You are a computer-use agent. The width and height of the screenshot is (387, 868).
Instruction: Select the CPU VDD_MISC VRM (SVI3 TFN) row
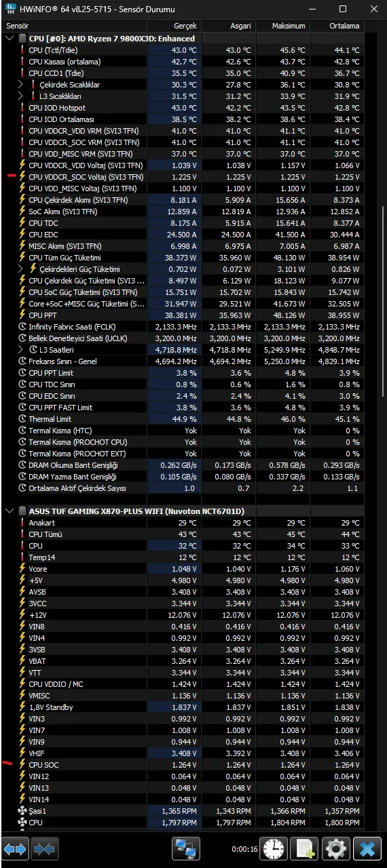coord(183,154)
